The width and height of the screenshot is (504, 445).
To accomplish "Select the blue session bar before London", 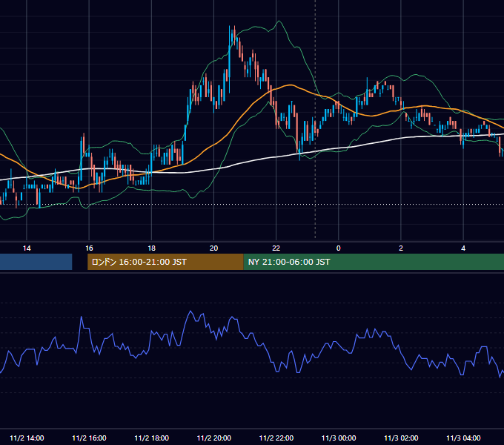I will click(36, 262).
